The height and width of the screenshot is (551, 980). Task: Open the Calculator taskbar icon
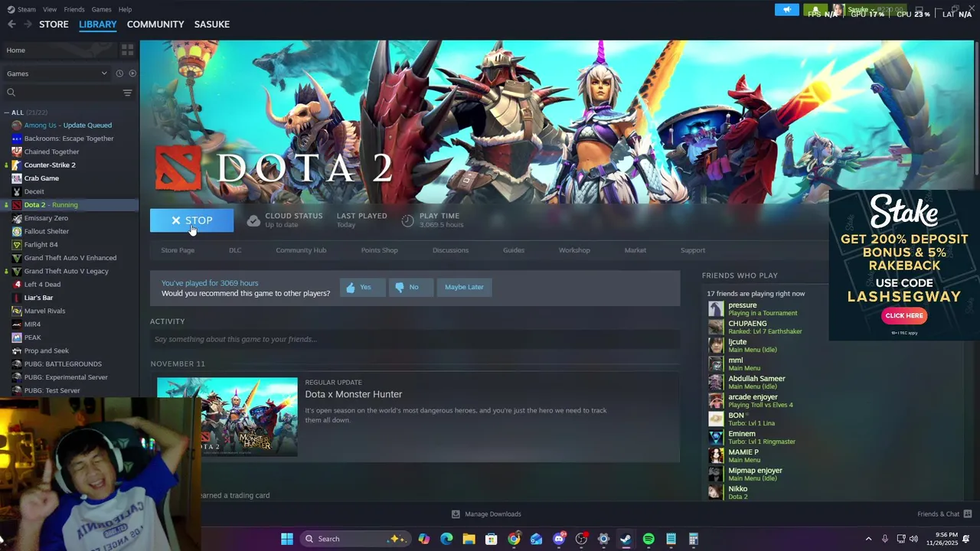pyautogui.click(x=694, y=539)
